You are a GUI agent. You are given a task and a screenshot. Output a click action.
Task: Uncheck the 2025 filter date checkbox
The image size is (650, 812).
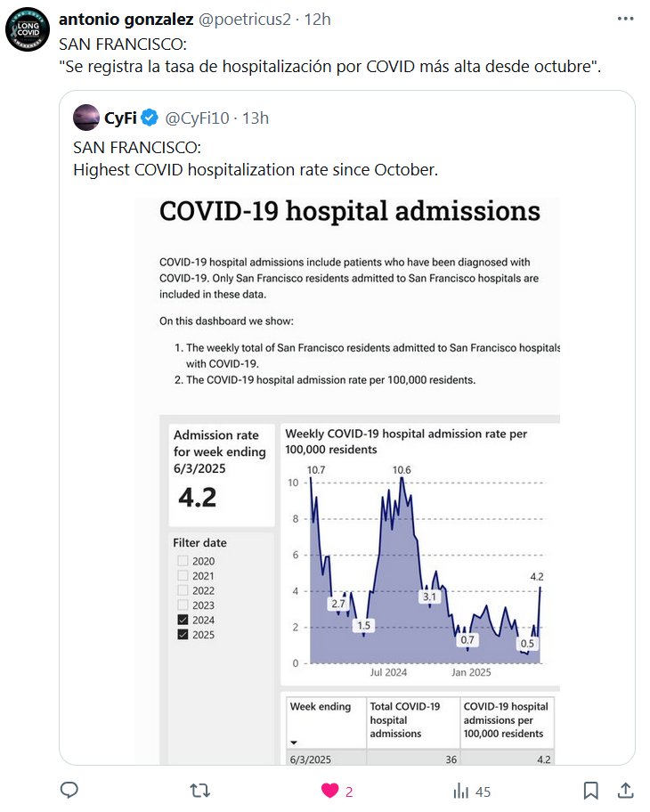point(183,635)
